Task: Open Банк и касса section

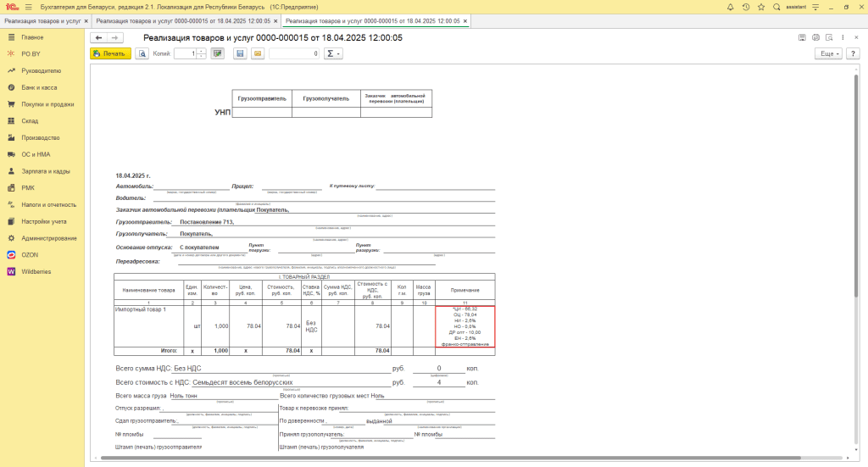Action: click(39, 87)
